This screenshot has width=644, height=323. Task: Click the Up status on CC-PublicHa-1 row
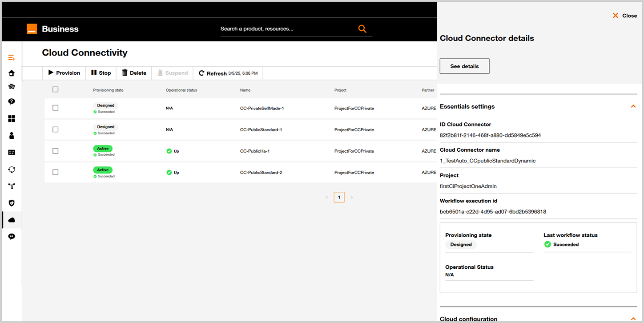(173, 151)
